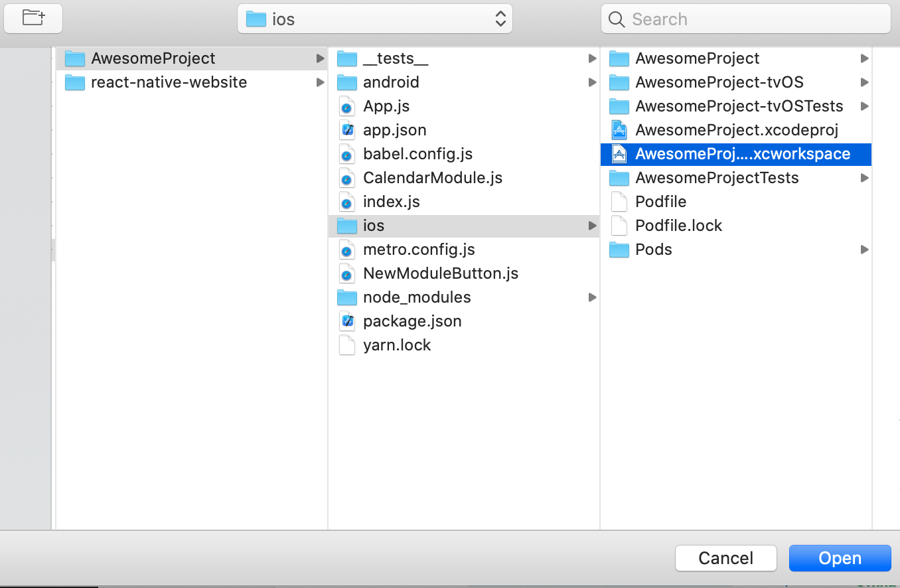Click the App.js JavaScript file icon
Viewport: 900px width, 588px height.
click(x=346, y=106)
